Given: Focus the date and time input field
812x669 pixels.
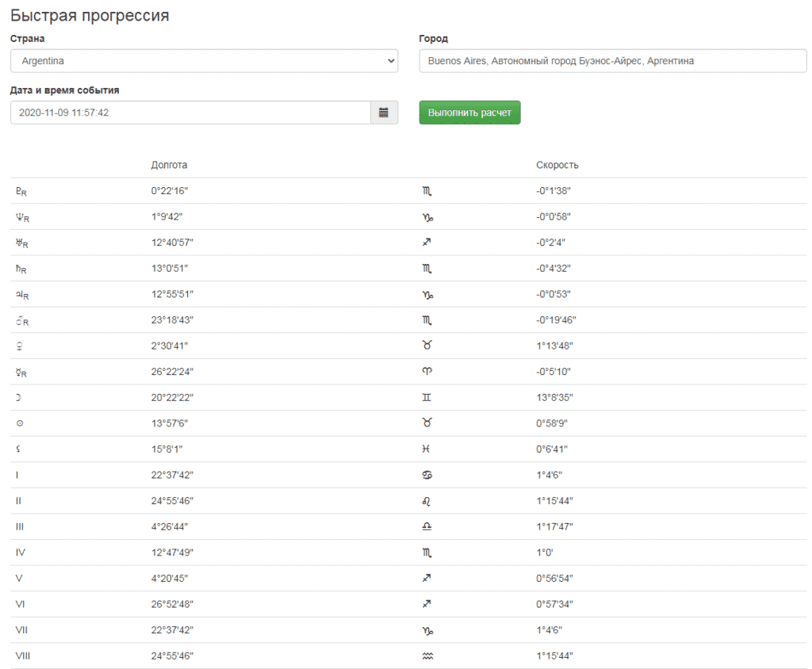Looking at the screenshot, I should pos(190,113).
